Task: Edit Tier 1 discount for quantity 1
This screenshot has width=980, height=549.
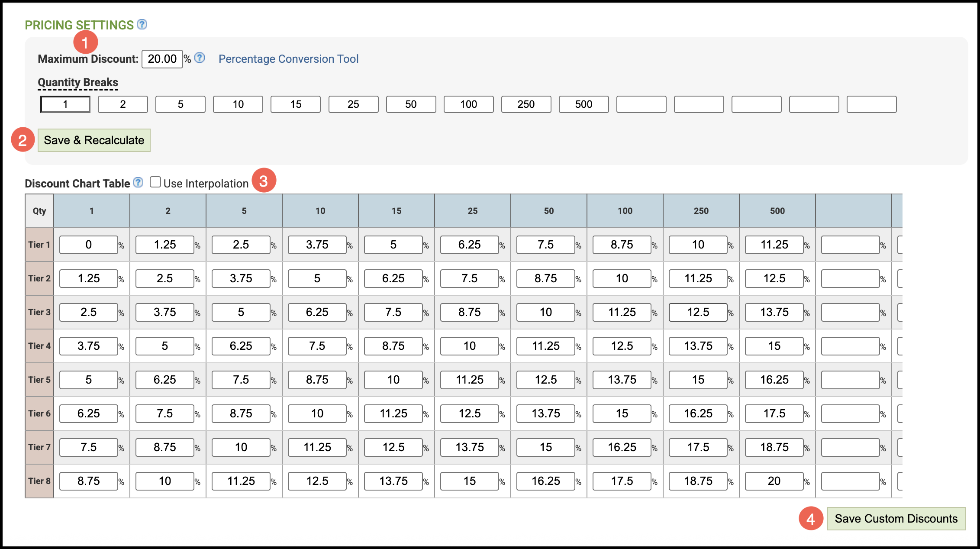Action: (x=89, y=245)
